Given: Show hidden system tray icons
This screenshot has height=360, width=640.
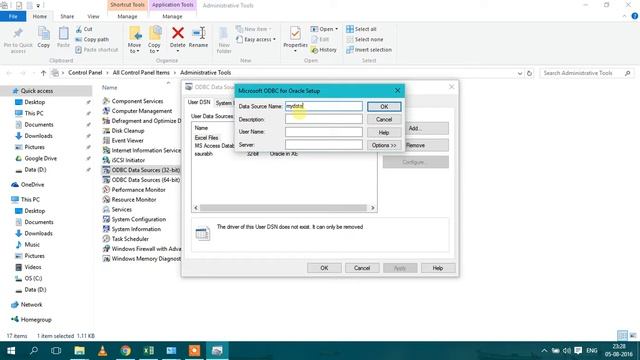Looking at the screenshot, I should pyautogui.click(x=544, y=351).
